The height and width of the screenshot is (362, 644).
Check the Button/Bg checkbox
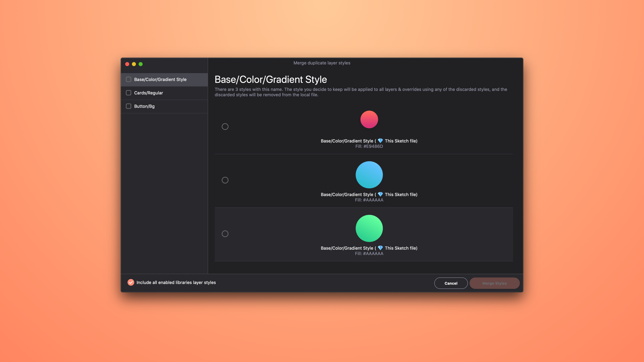(x=128, y=106)
